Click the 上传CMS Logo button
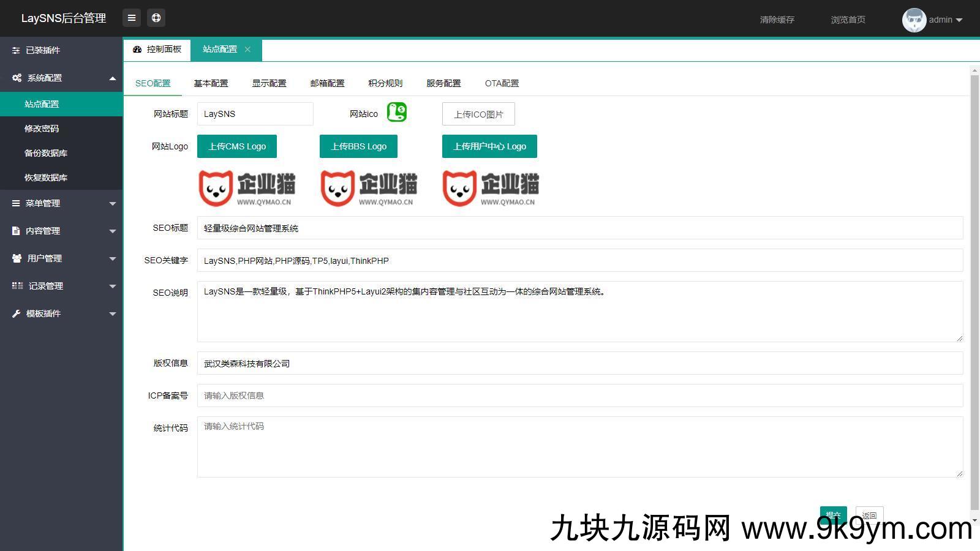Screen dimensions: 980x551 click(237, 146)
